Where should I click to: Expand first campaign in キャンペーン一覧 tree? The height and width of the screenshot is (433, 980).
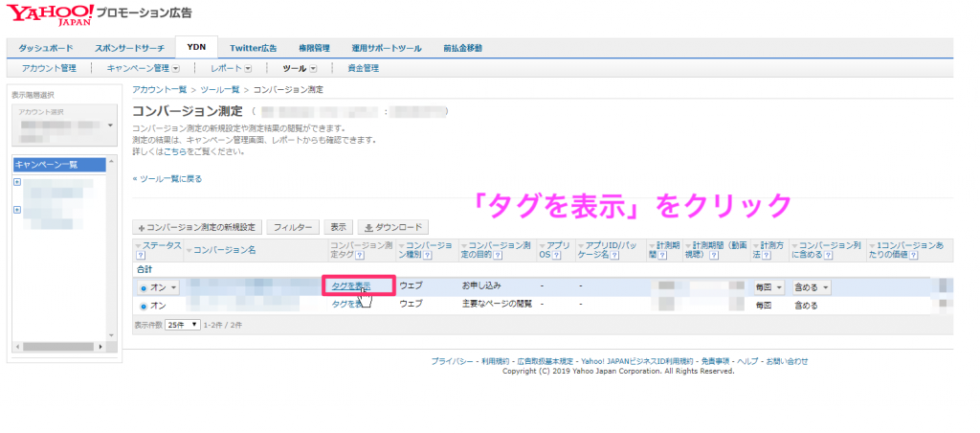pyautogui.click(x=17, y=182)
